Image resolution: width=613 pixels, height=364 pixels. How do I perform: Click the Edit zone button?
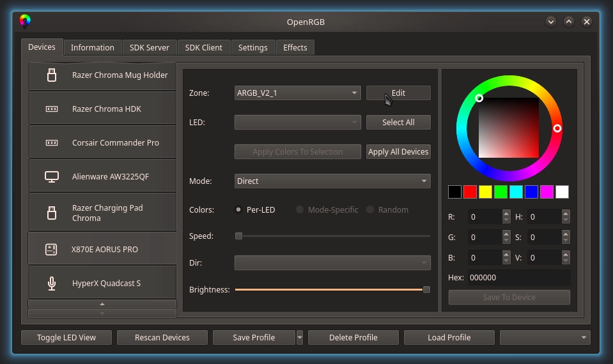coord(398,93)
